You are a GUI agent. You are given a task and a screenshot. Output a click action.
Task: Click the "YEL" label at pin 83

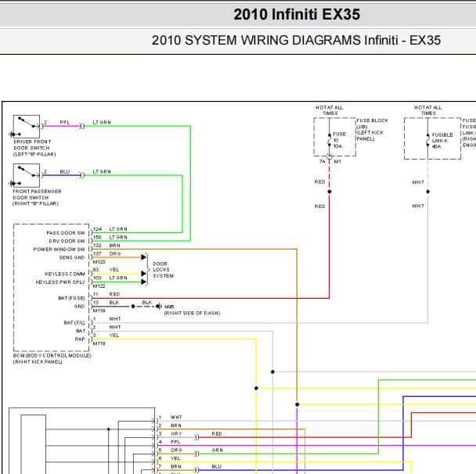[114, 270]
